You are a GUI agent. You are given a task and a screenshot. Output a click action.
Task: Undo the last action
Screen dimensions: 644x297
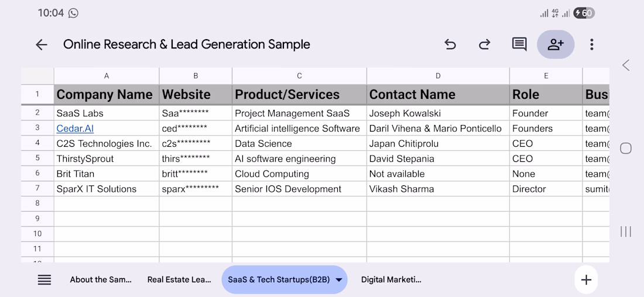click(x=450, y=44)
